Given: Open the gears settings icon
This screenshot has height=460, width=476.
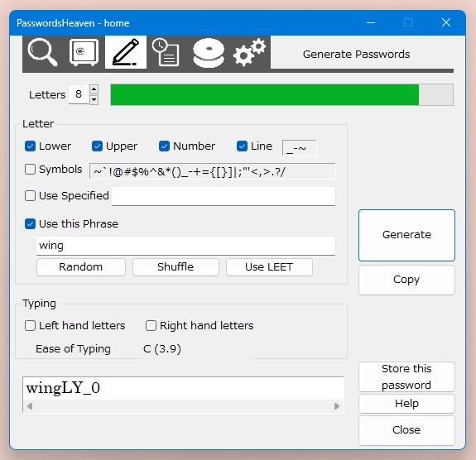Looking at the screenshot, I should click(x=249, y=52).
